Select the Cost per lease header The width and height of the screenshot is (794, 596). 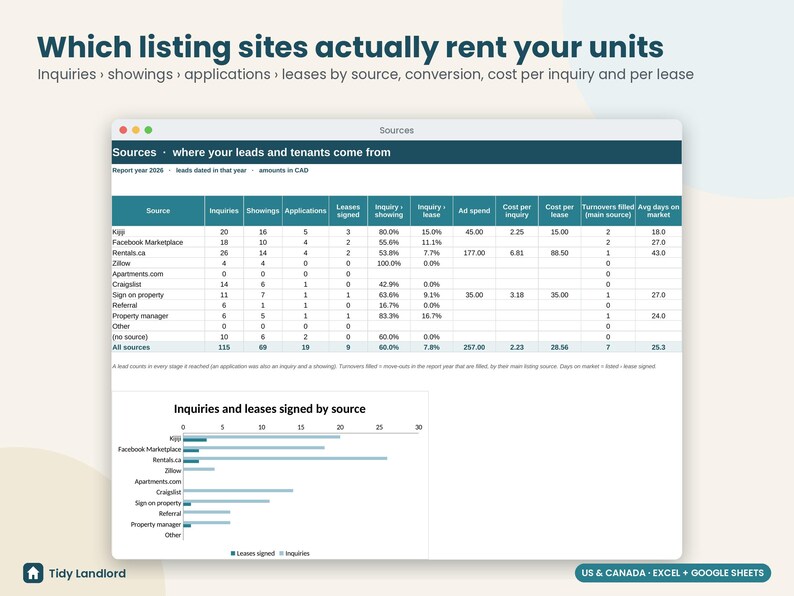[x=560, y=211]
